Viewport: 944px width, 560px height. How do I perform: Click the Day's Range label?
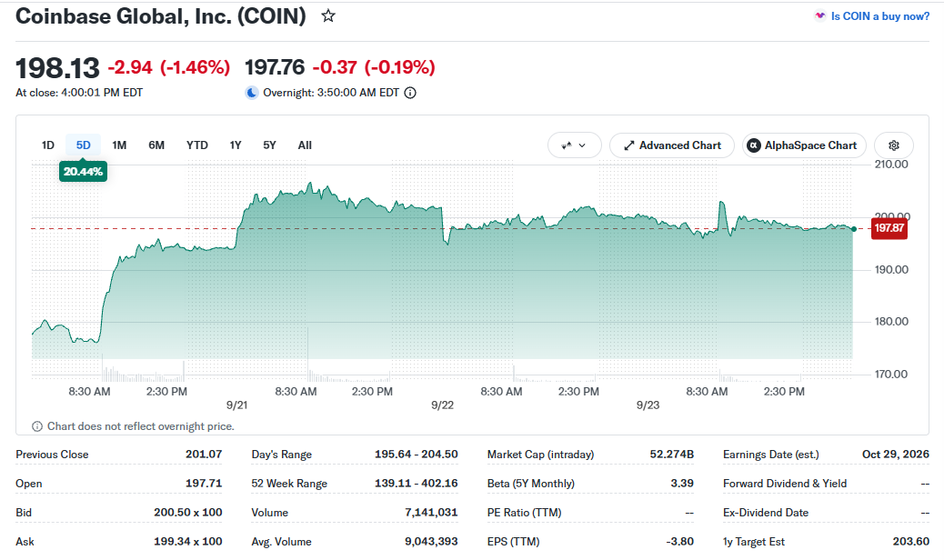coord(282,455)
